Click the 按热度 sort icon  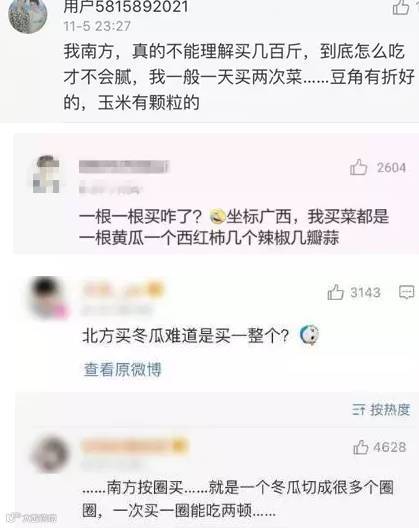[x=359, y=410]
